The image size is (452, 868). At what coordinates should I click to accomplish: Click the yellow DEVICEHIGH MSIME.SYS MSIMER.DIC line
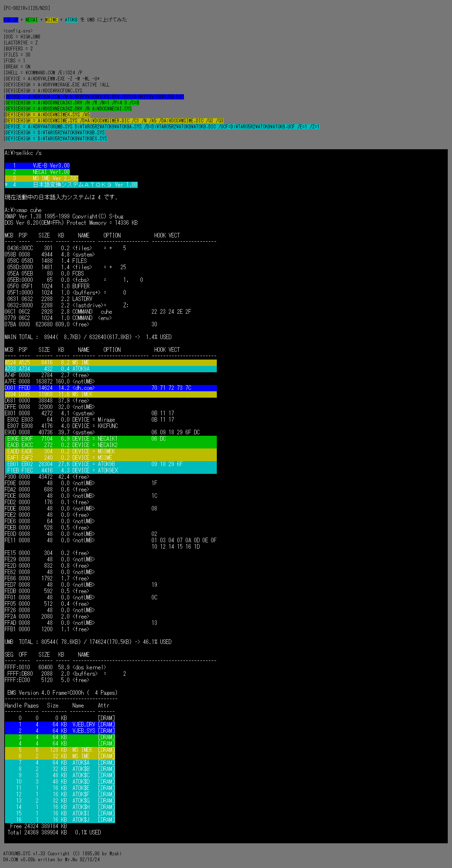click(114, 121)
